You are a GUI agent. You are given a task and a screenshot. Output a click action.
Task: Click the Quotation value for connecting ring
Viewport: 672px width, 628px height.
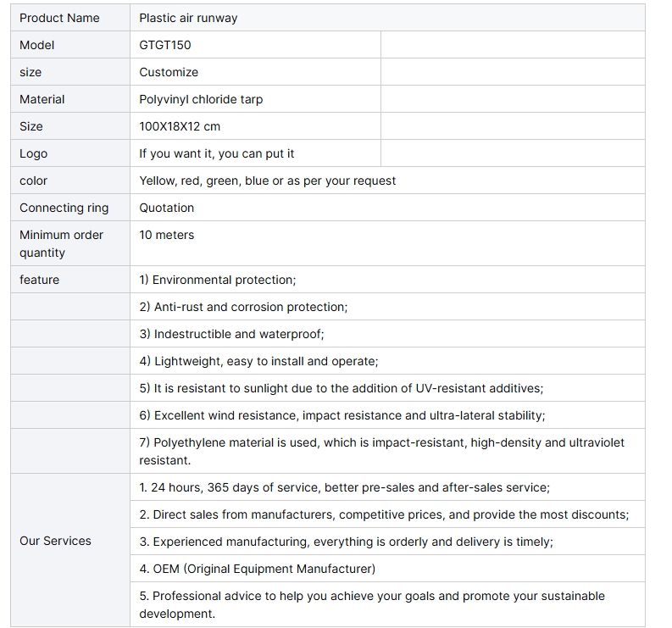(166, 208)
